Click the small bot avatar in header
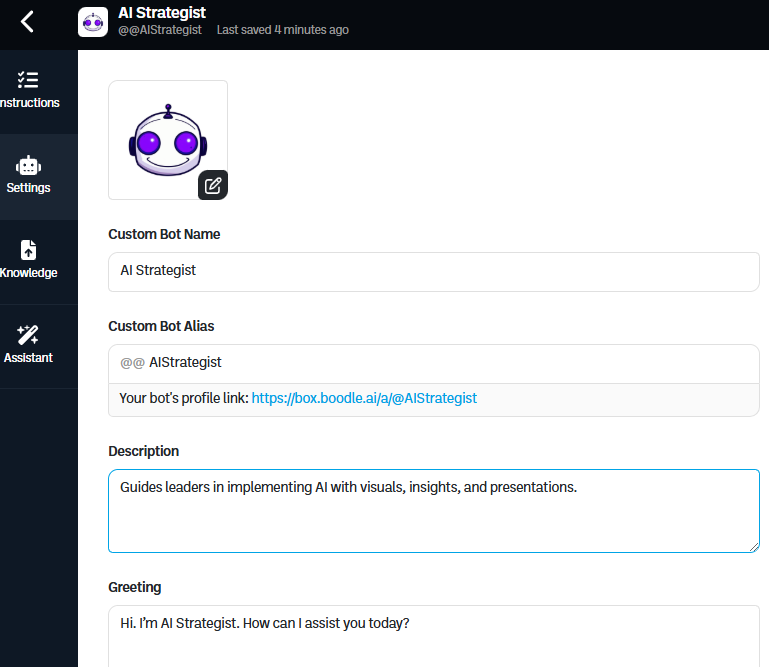This screenshot has width=769, height=667. click(x=93, y=22)
